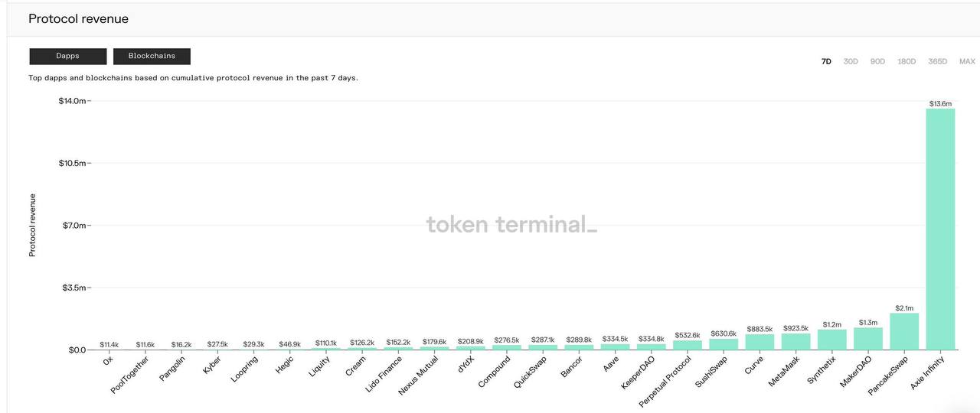980x413 pixels.
Task: Choose the 180D time range
Action: 906,61
